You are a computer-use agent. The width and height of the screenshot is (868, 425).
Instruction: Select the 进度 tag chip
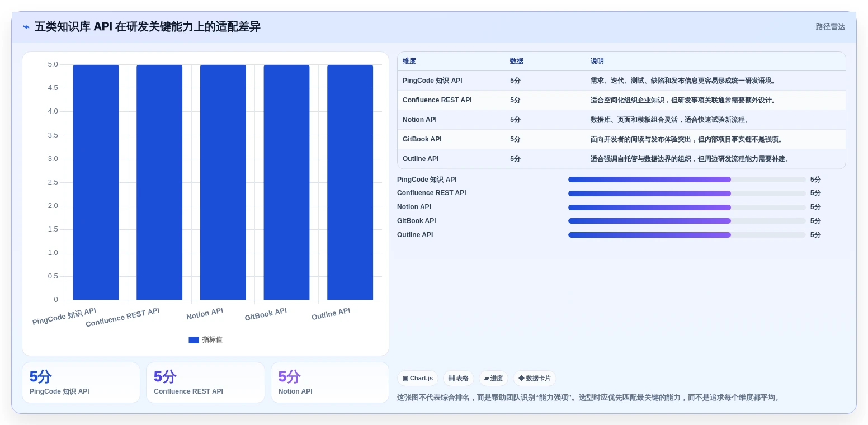(493, 379)
